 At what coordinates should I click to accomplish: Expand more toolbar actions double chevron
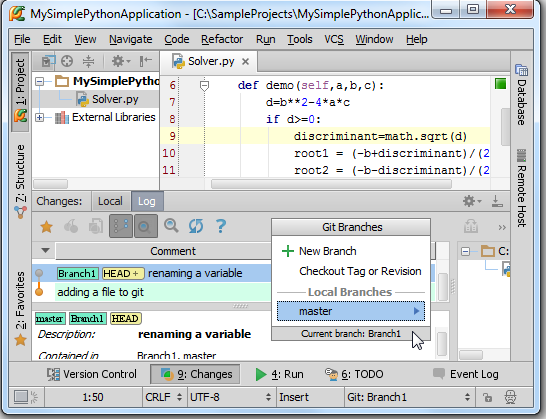tap(502, 227)
